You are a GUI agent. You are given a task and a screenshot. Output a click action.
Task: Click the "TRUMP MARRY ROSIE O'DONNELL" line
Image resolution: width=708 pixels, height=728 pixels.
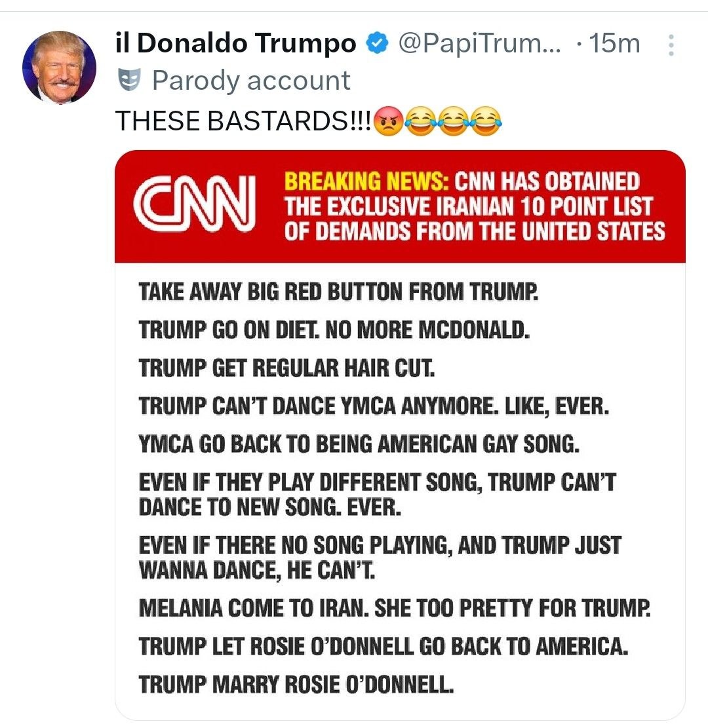[x=296, y=685]
